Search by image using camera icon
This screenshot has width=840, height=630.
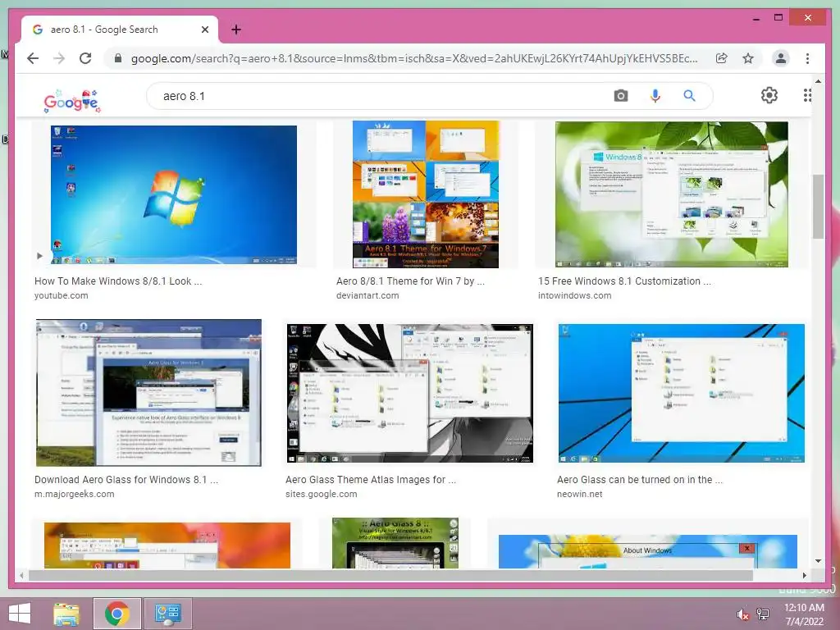coord(620,96)
